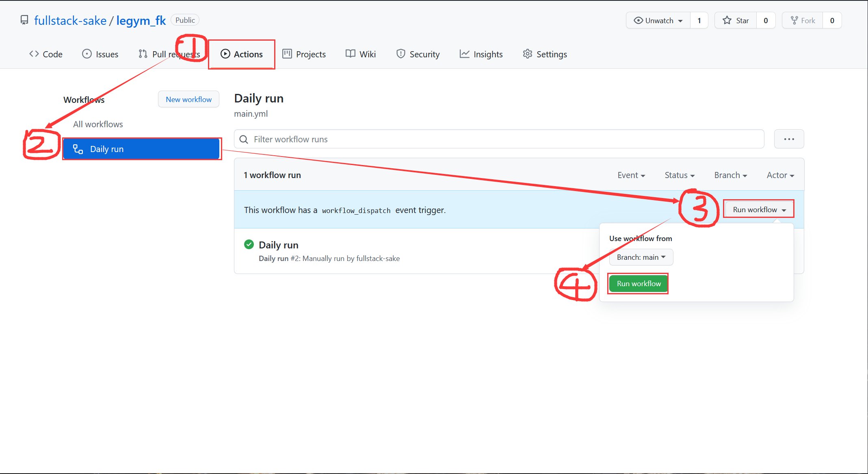This screenshot has width=868, height=474.
Task: Click the Daily run workflow icon
Action: pos(78,149)
